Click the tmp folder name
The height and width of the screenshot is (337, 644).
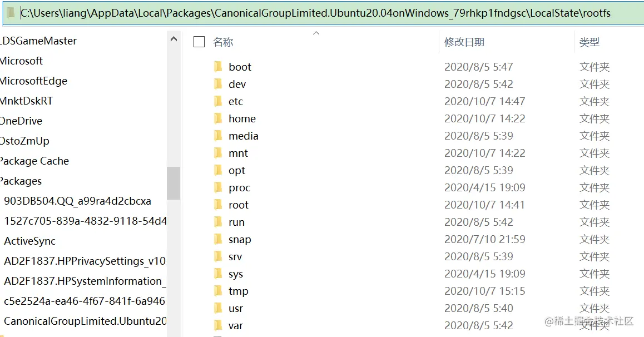[x=239, y=291]
